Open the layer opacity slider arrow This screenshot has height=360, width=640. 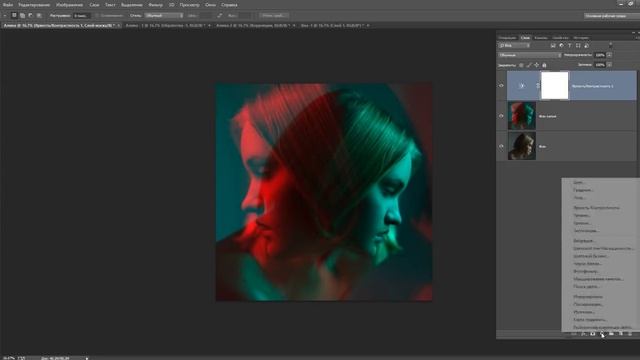point(609,55)
